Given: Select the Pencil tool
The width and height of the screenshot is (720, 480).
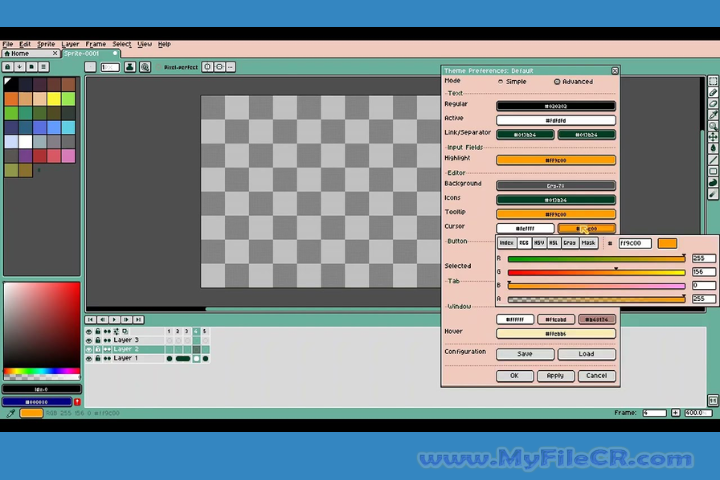Looking at the screenshot, I should (x=713, y=92).
